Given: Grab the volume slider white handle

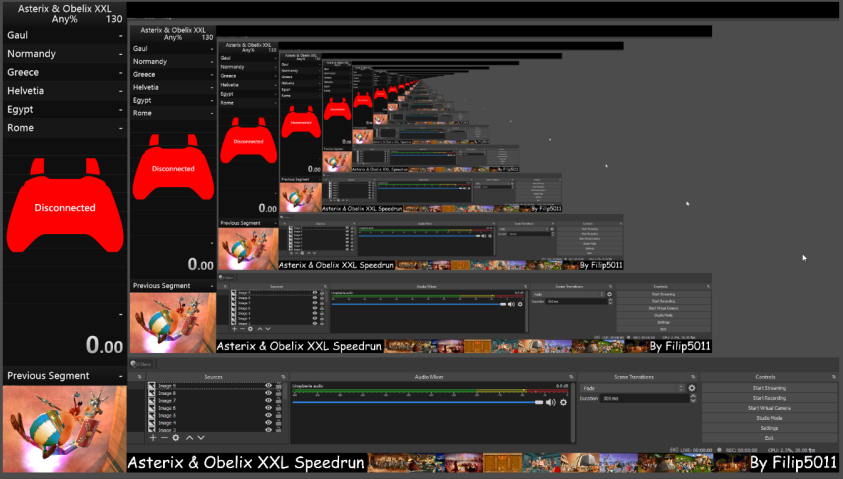Looking at the screenshot, I should click(x=539, y=402).
